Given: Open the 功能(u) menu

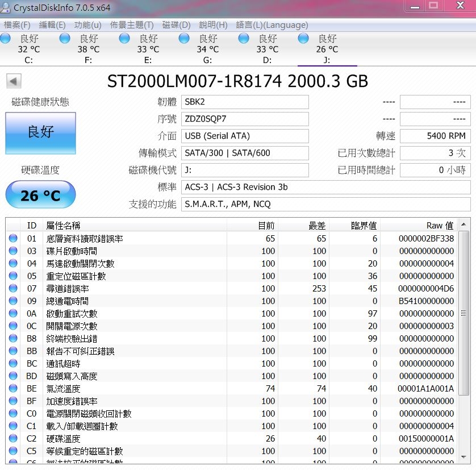Looking at the screenshot, I should coord(87,25).
